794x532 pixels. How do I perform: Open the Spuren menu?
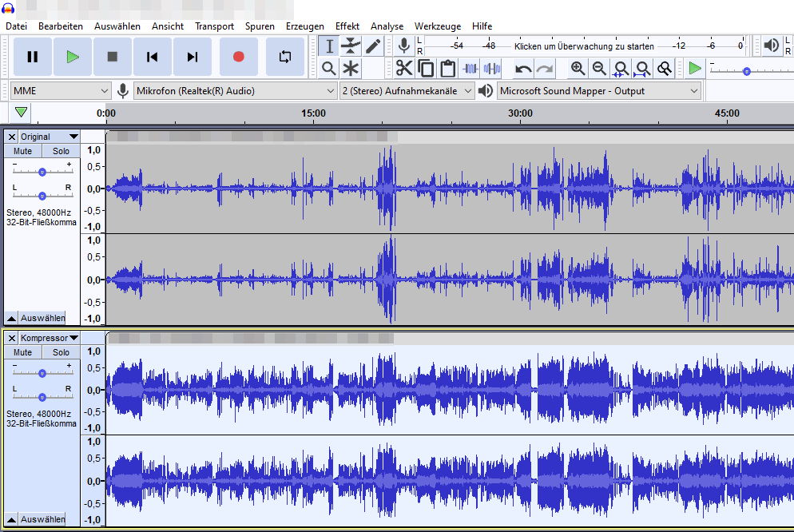[x=260, y=26]
